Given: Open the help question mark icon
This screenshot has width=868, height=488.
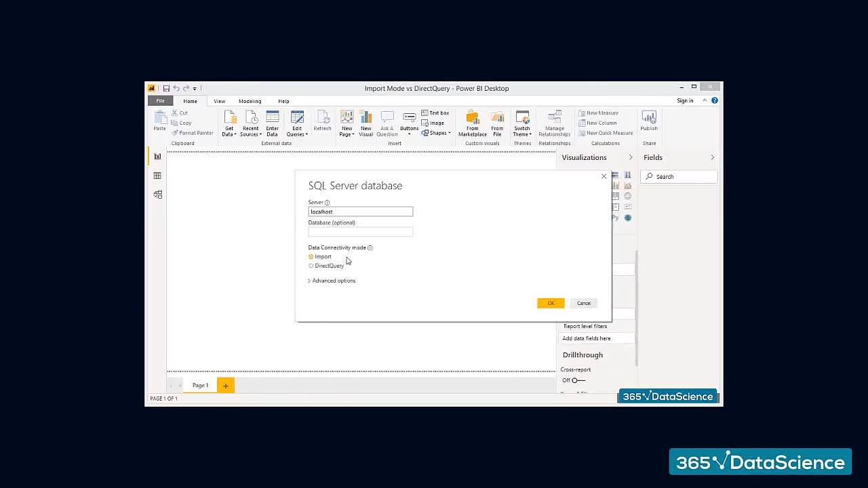Looking at the screenshot, I should pyautogui.click(x=715, y=100).
